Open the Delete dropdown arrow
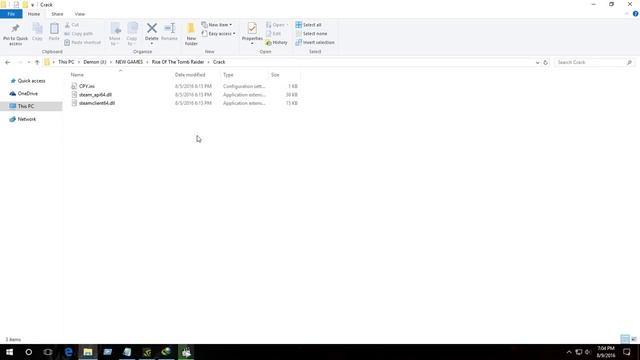 (152, 44)
